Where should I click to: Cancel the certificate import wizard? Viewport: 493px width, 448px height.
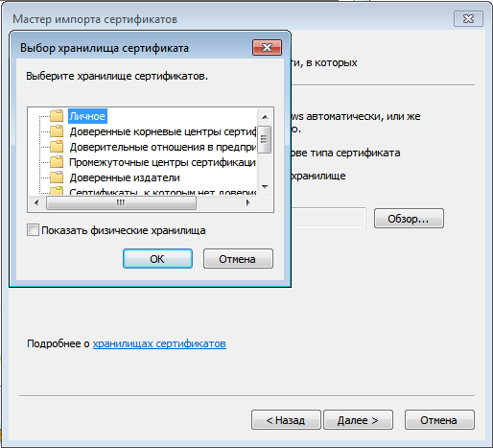tap(439, 419)
